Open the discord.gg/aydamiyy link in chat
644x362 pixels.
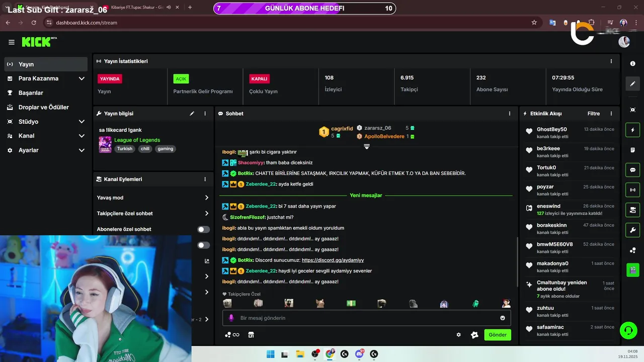(333, 260)
